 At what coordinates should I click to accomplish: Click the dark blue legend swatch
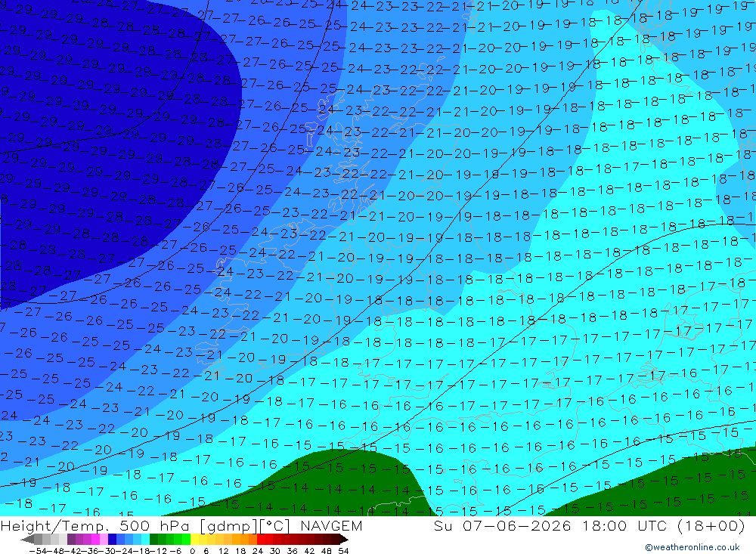(113, 539)
